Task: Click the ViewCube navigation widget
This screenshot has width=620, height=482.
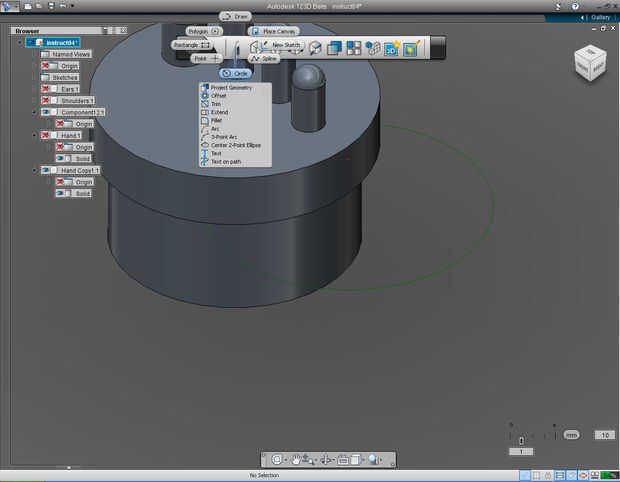Action: (x=589, y=63)
